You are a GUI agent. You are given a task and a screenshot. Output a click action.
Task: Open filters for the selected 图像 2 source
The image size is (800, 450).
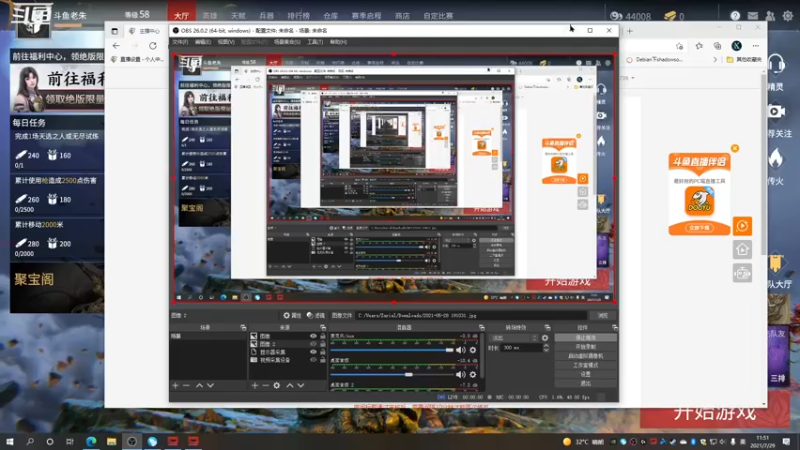(x=316, y=316)
